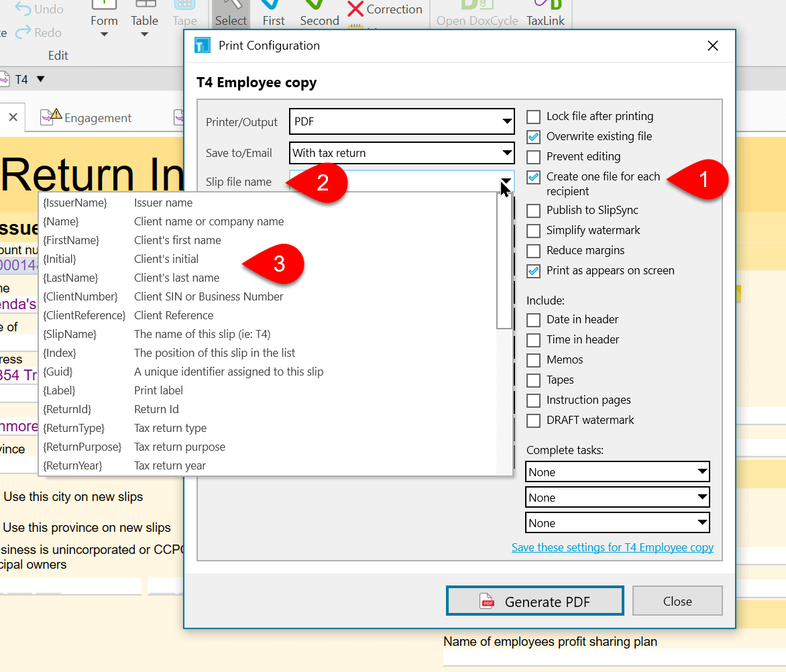Enable Publish to SlipSync

point(533,211)
